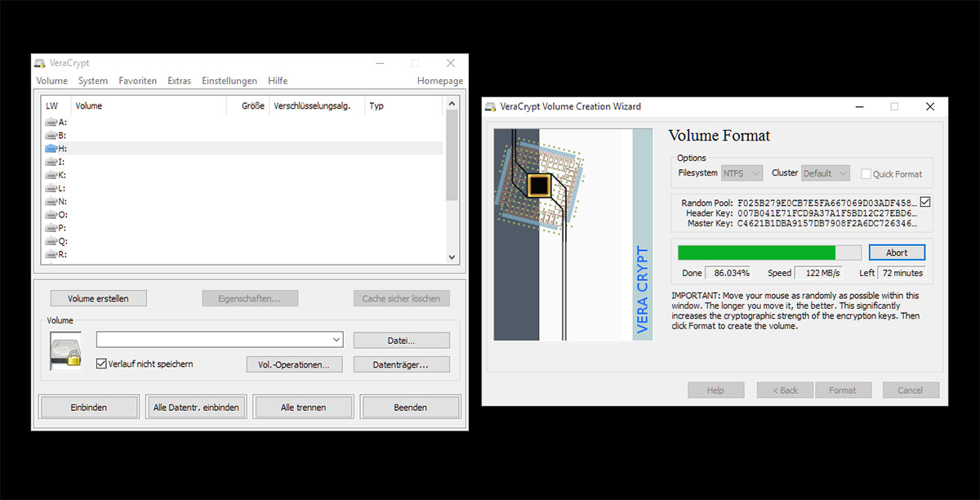Select the Q: drive slot icon
980x500 pixels.
click(51, 241)
